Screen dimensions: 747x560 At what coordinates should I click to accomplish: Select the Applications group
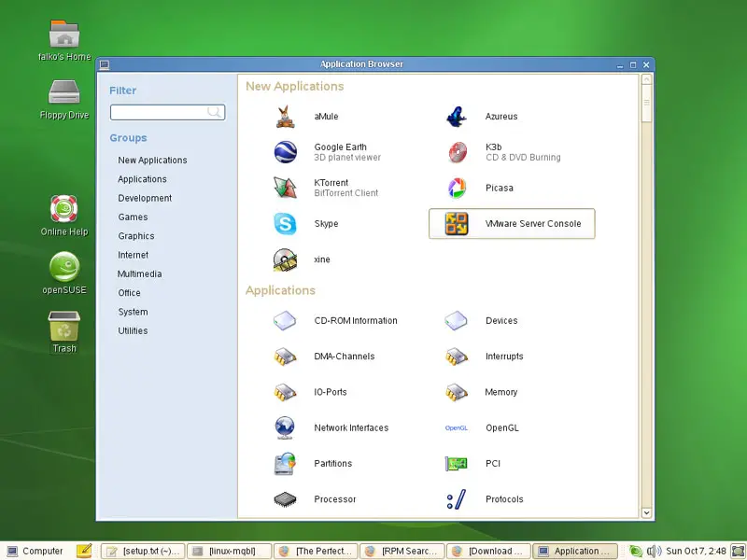pos(143,179)
